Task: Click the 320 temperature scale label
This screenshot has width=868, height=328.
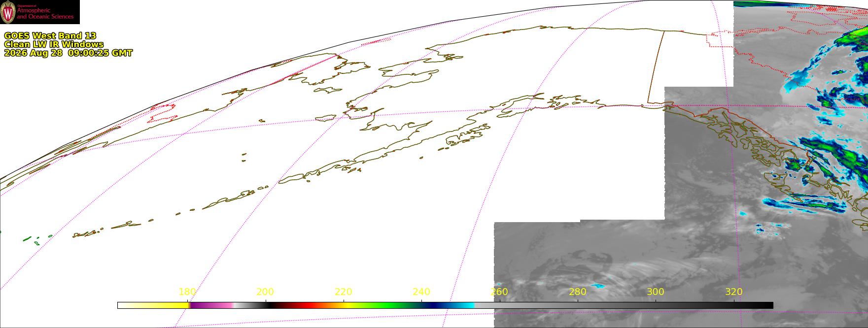Action: pyautogui.click(x=734, y=292)
